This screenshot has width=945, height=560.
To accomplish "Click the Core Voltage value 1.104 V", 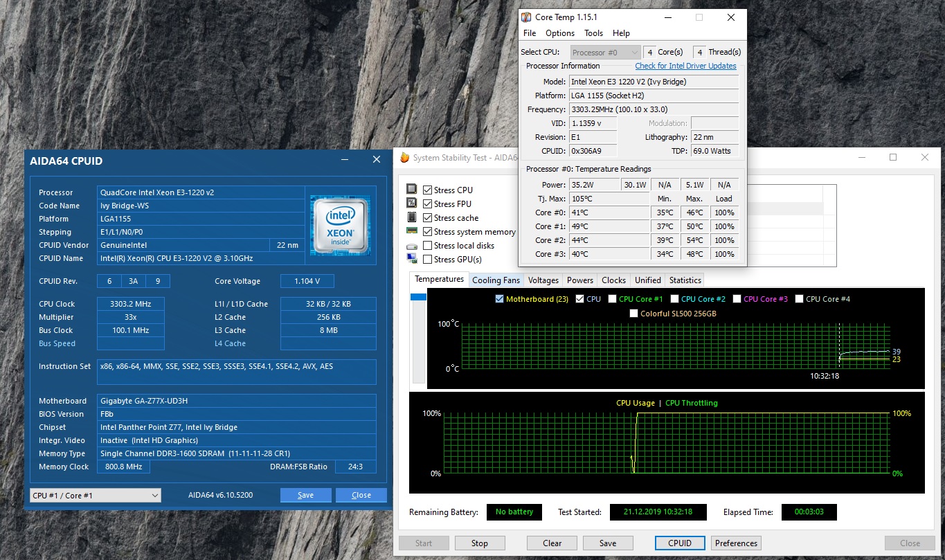I will pyautogui.click(x=307, y=281).
